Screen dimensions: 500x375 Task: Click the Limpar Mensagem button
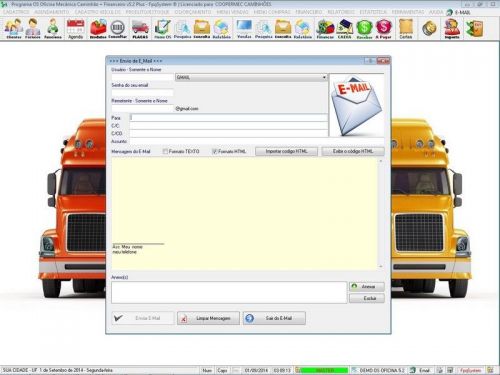[x=208, y=318]
